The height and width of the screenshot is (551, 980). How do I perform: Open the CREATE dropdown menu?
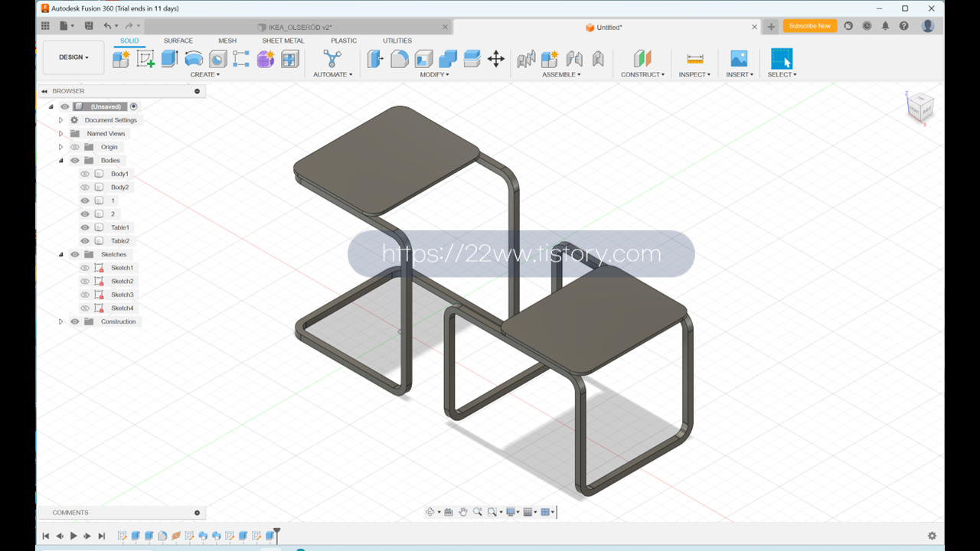pos(205,74)
